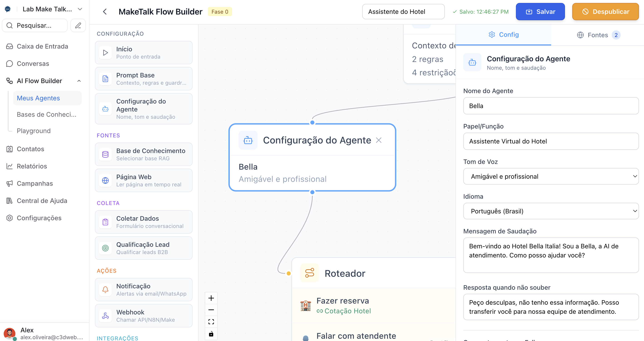Switch to the Fontes tab
This screenshot has height=341, width=644.
(x=598, y=35)
